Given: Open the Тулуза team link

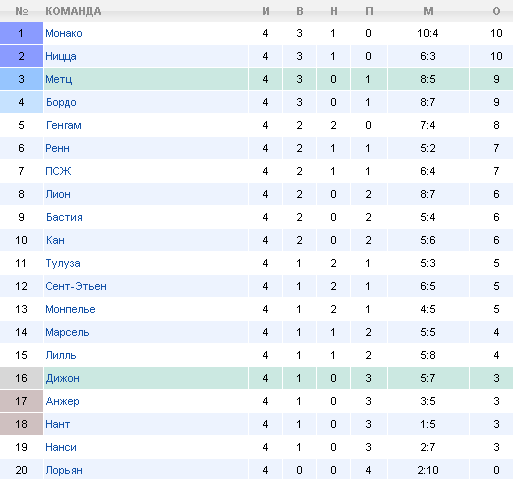Looking at the screenshot, I should [x=63, y=263].
